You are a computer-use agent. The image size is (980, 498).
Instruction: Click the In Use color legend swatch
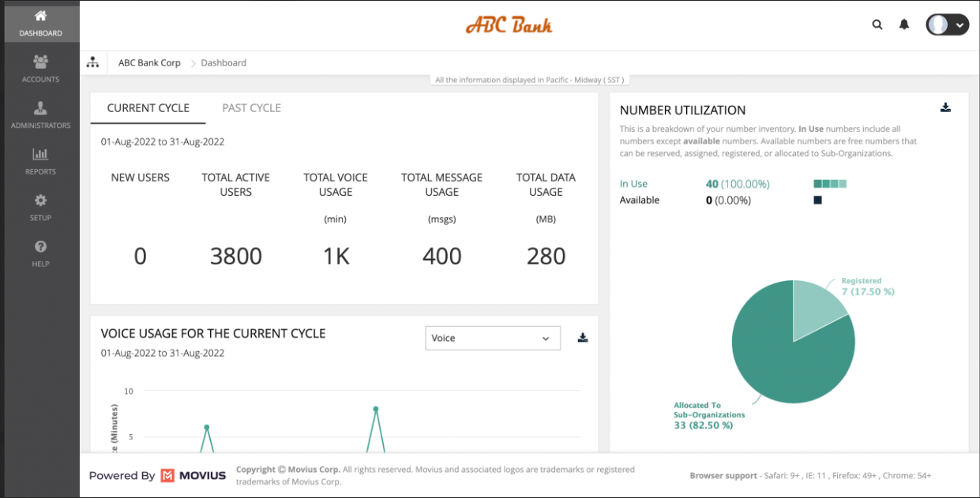point(830,184)
